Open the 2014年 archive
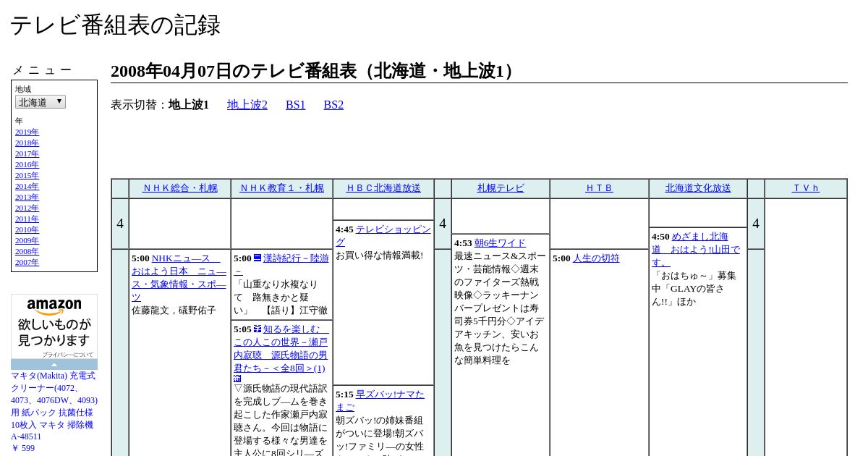Viewport: 868px width, 456px height. pyautogui.click(x=27, y=187)
